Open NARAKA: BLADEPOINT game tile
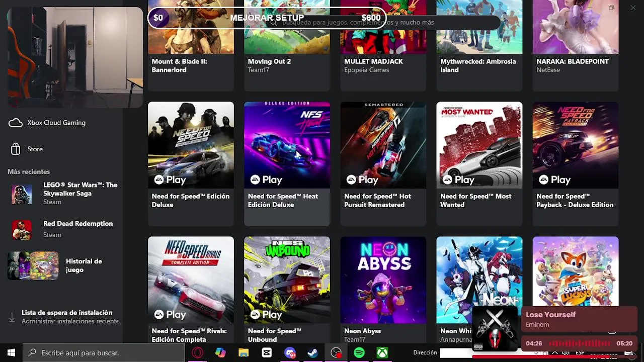Viewport: 644px width, 362px height. [576, 45]
